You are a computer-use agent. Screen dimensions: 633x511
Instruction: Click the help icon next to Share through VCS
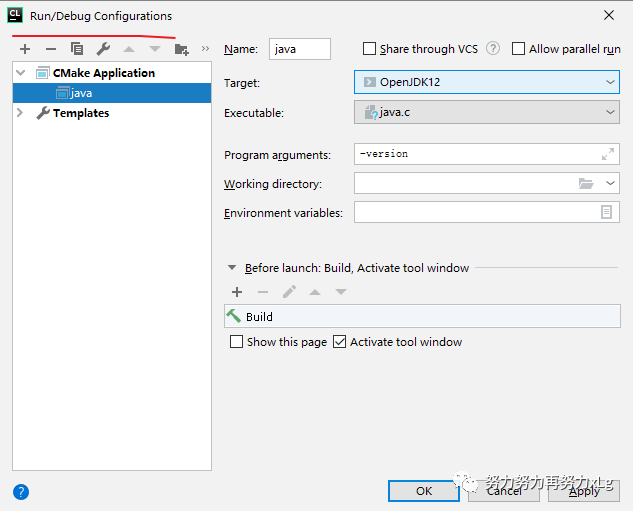point(493,48)
